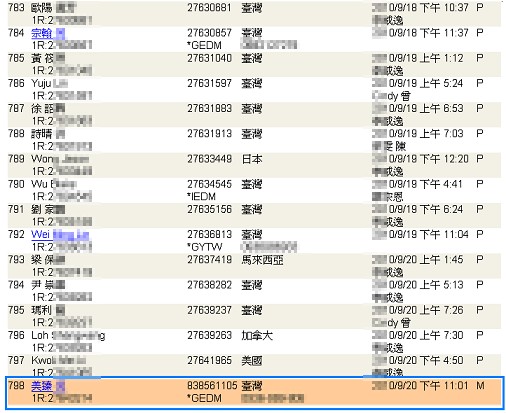The image size is (506, 413).
Task: Select number 838561105 in highlighted row 798
Action: point(212,386)
